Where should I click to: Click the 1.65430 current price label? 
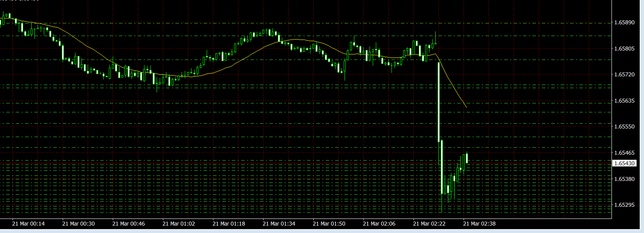(625, 163)
